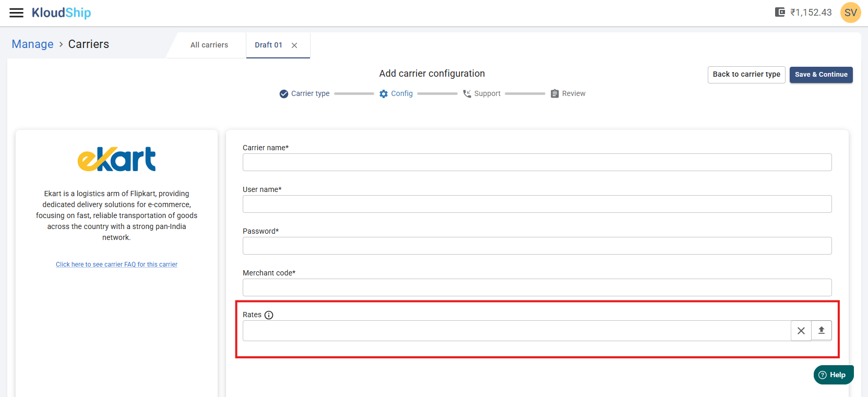Clear the Rates file with X button
This screenshot has width=868, height=397.
[801, 331]
